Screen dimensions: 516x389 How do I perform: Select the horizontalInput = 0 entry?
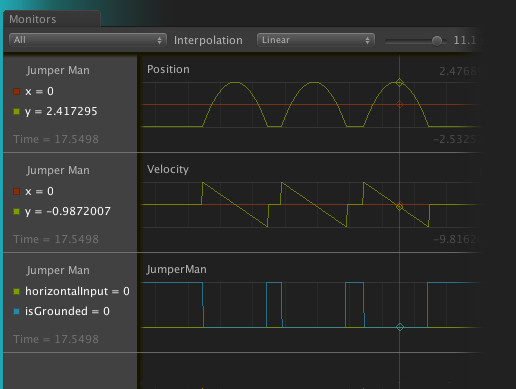[x=77, y=291]
